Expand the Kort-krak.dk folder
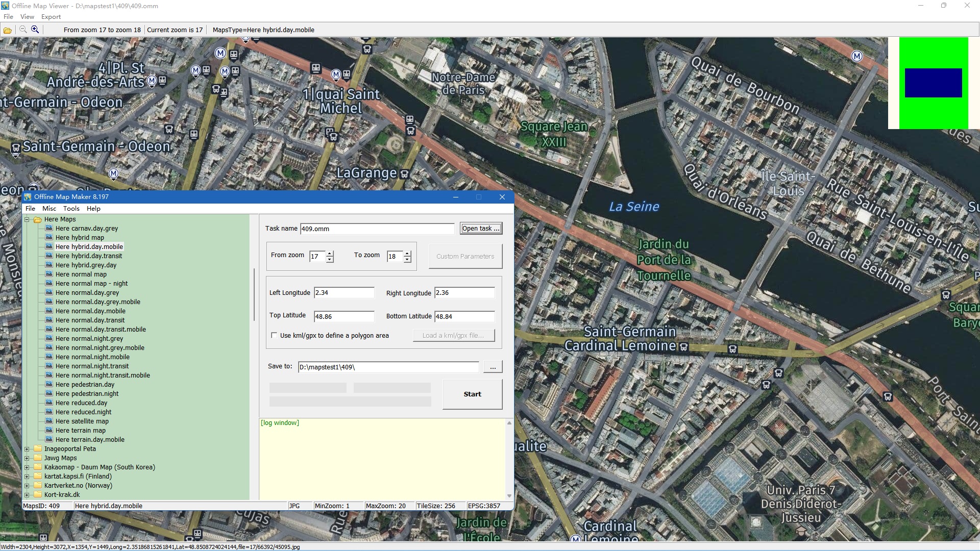Viewport: 980px width, 551px height. pos(27,495)
